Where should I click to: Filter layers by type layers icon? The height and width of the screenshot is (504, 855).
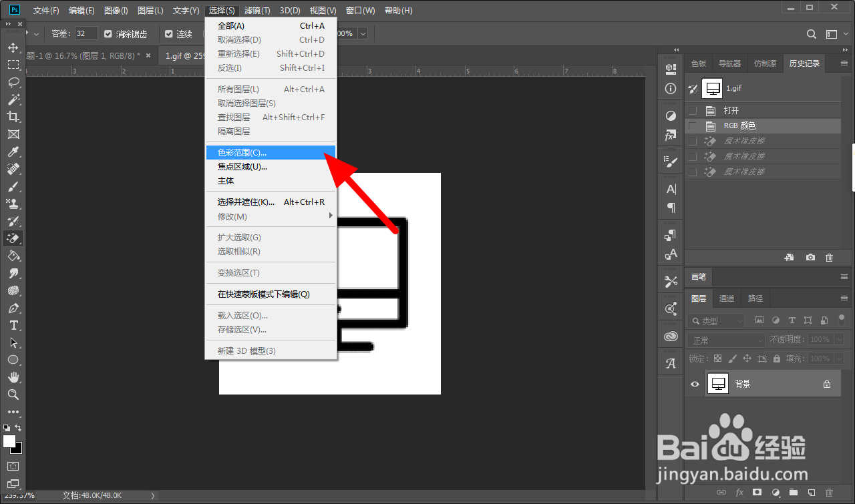[x=792, y=320]
